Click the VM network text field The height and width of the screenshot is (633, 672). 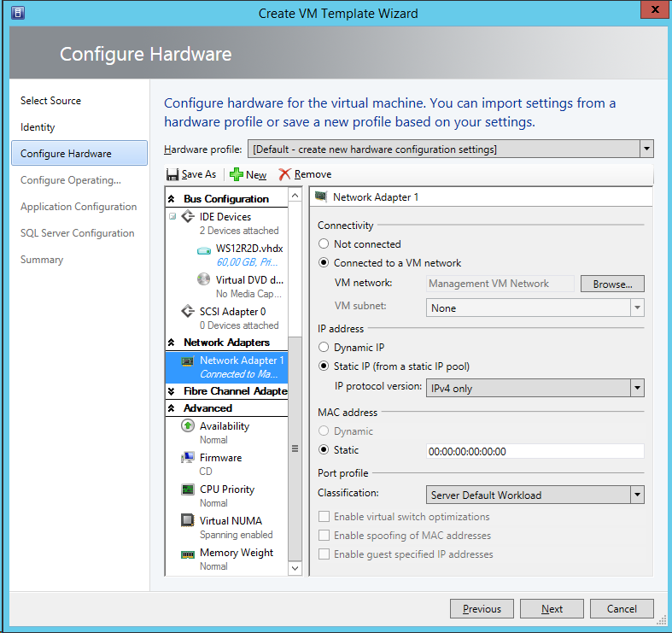coord(500,284)
